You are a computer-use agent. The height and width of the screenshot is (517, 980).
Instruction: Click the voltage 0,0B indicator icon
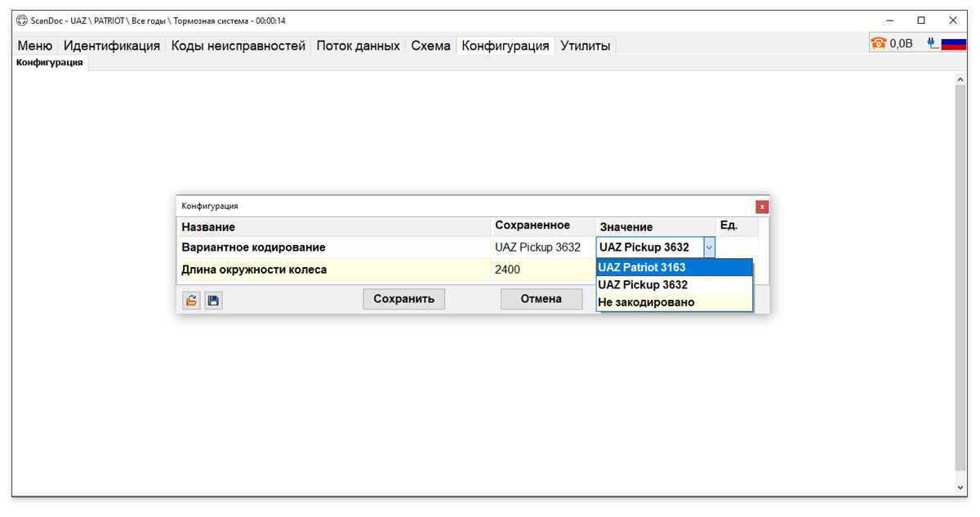(879, 43)
